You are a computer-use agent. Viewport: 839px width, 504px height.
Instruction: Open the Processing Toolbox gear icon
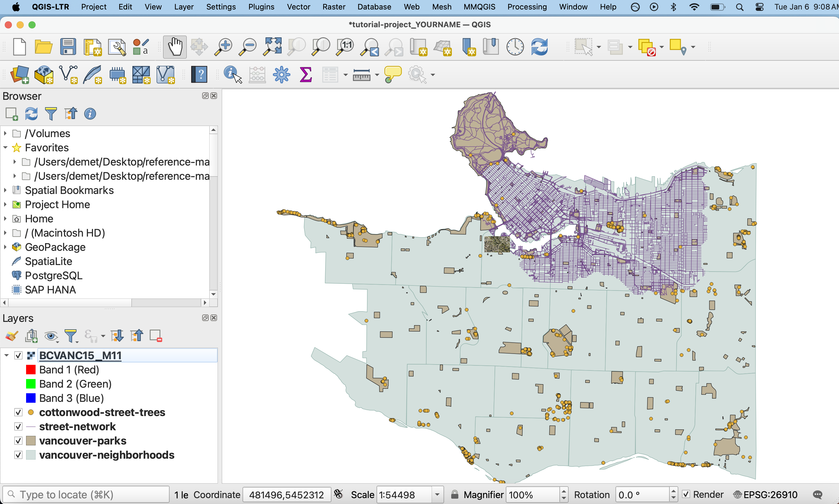(x=281, y=74)
